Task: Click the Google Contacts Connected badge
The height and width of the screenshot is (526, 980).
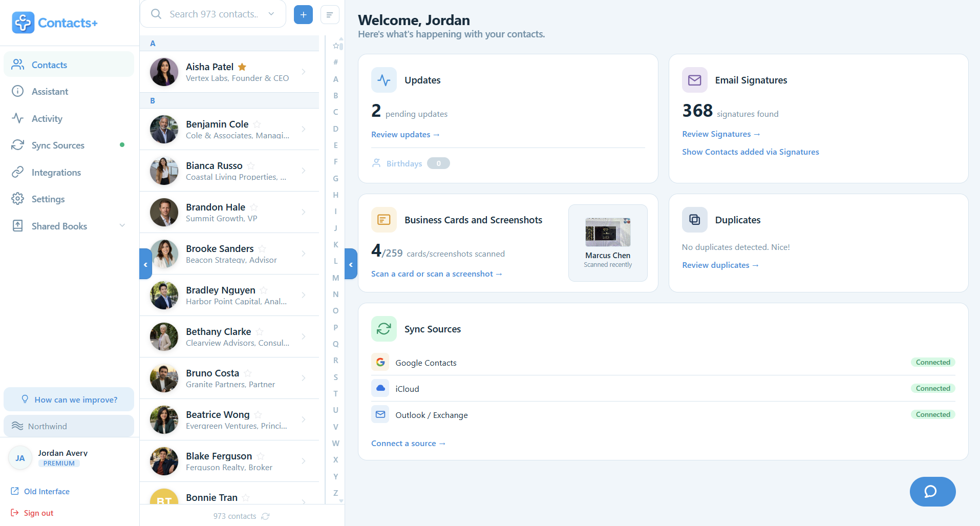Action: (933, 362)
